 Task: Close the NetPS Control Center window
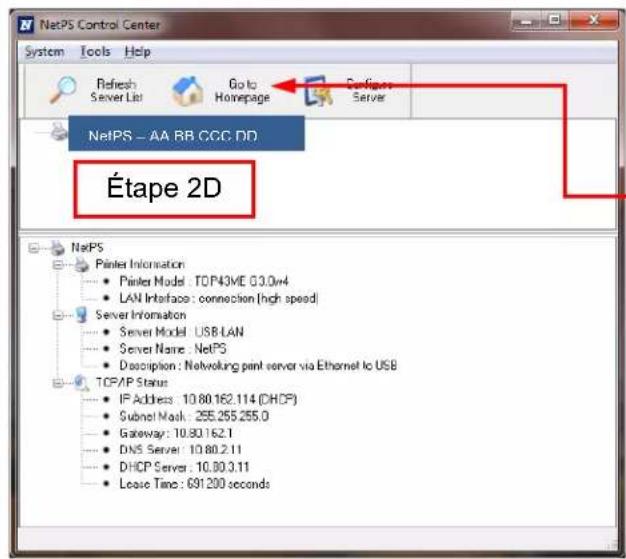pos(594,20)
